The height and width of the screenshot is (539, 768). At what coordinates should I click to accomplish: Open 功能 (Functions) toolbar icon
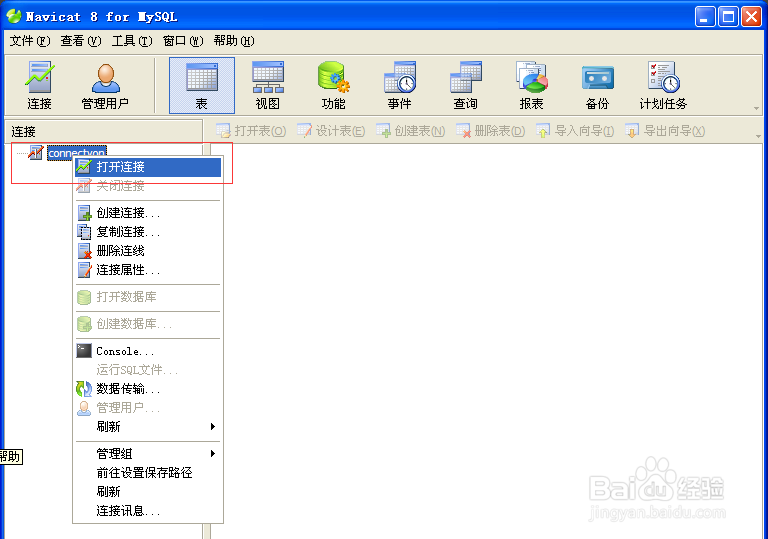point(334,86)
